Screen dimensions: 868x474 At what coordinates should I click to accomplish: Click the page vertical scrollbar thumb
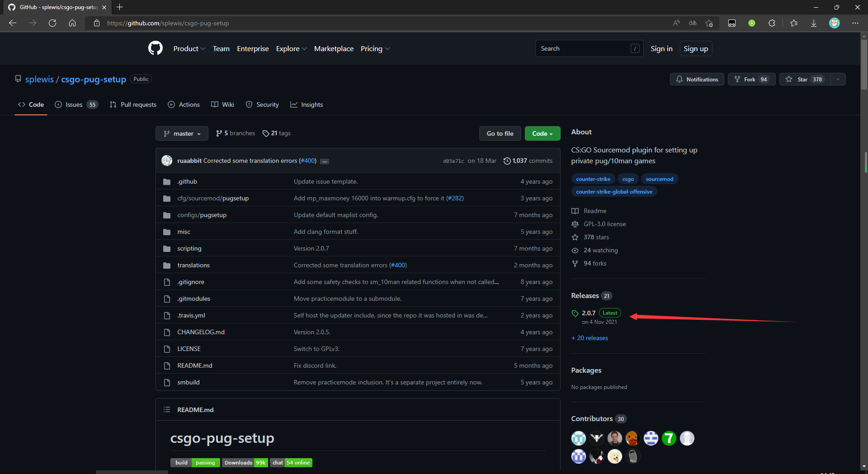[864, 64]
